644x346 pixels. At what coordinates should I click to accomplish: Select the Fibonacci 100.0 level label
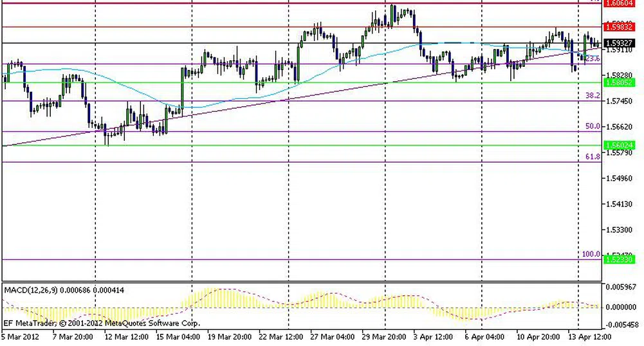tap(591, 254)
